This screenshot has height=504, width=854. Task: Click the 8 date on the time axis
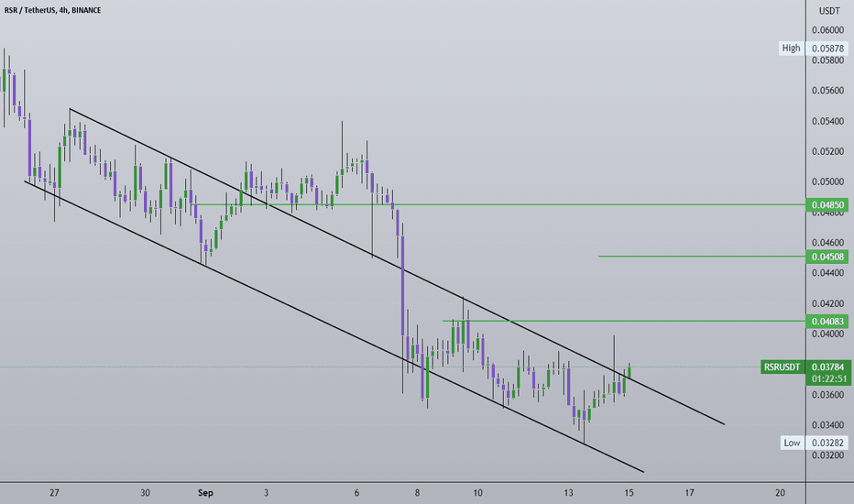(x=417, y=493)
